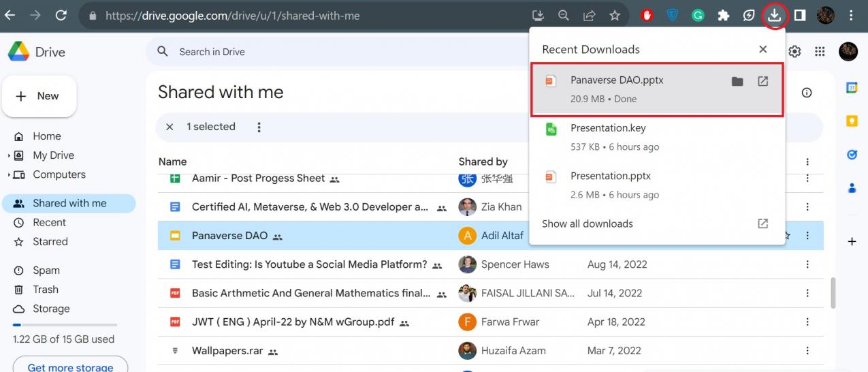Toggle browser side panel icon

800,15
